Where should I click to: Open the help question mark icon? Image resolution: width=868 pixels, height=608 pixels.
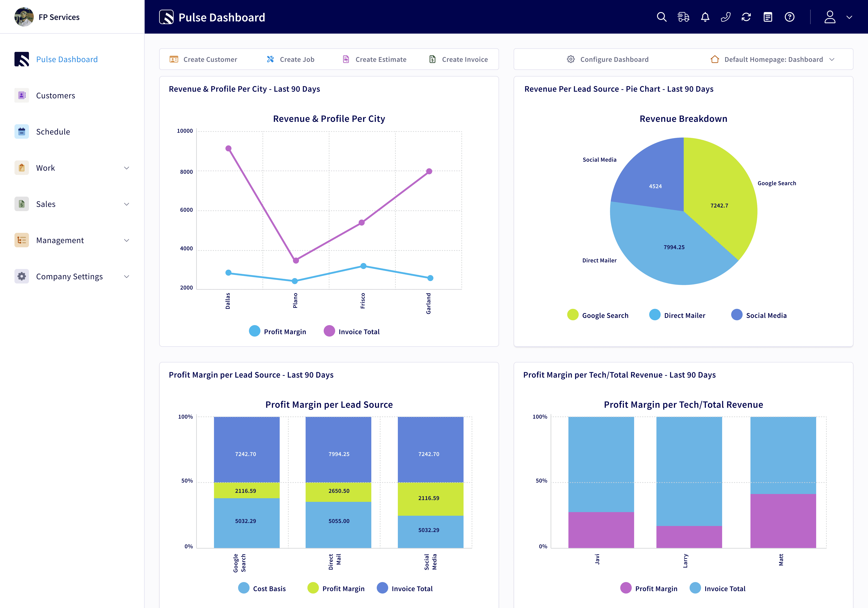789,17
